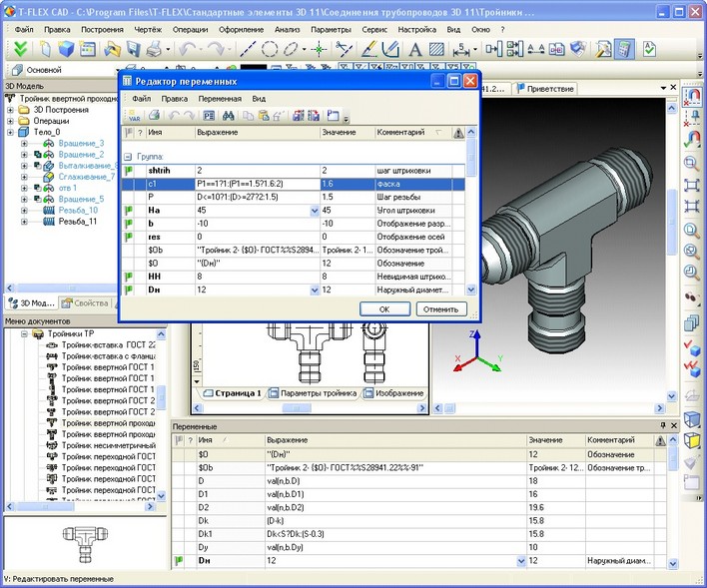Toggle the green flag on HH row
The height and width of the screenshot is (588, 707).
(129, 277)
